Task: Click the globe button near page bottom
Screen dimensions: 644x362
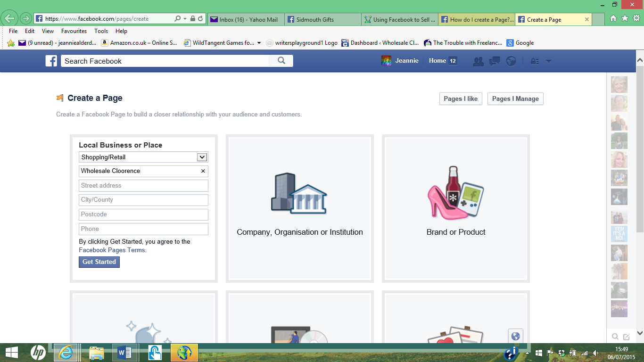Action: point(515,336)
